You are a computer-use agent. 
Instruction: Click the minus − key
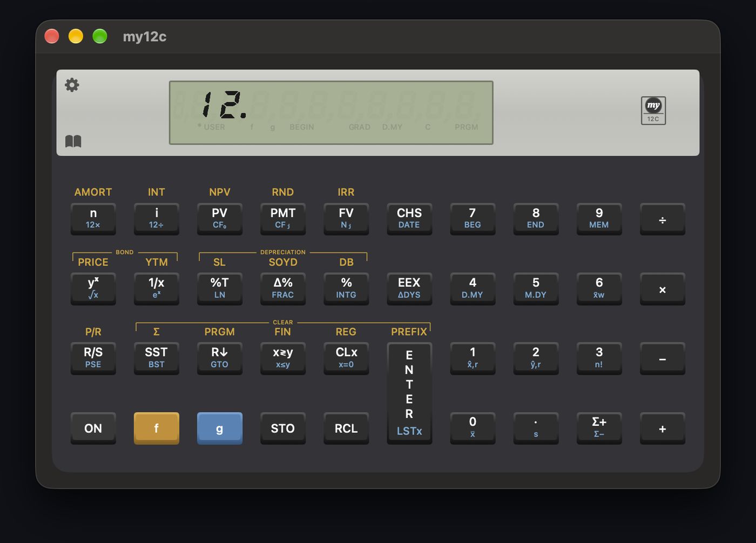pyautogui.click(x=663, y=358)
